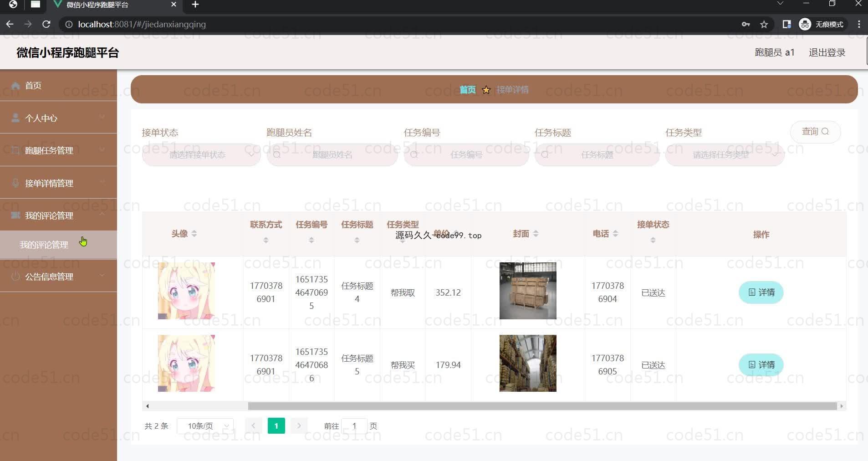Open the browser password key icon
868x461 pixels.
coord(745,25)
